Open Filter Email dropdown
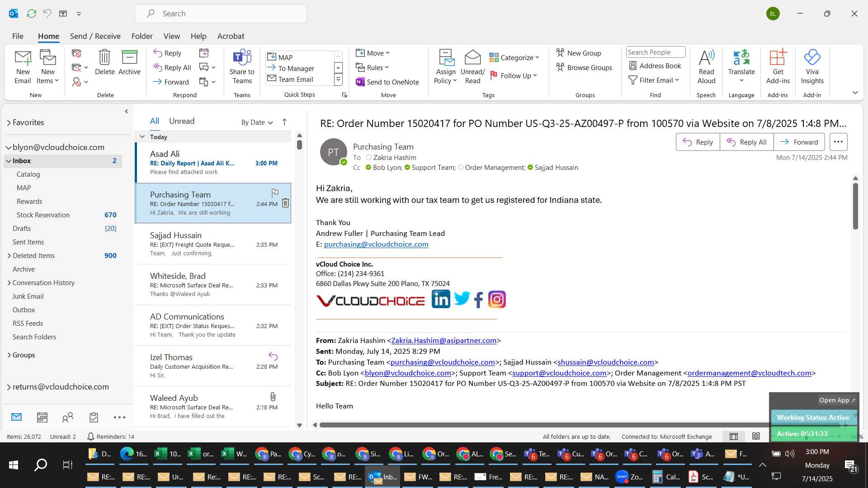The height and width of the screenshot is (488, 868). click(654, 80)
